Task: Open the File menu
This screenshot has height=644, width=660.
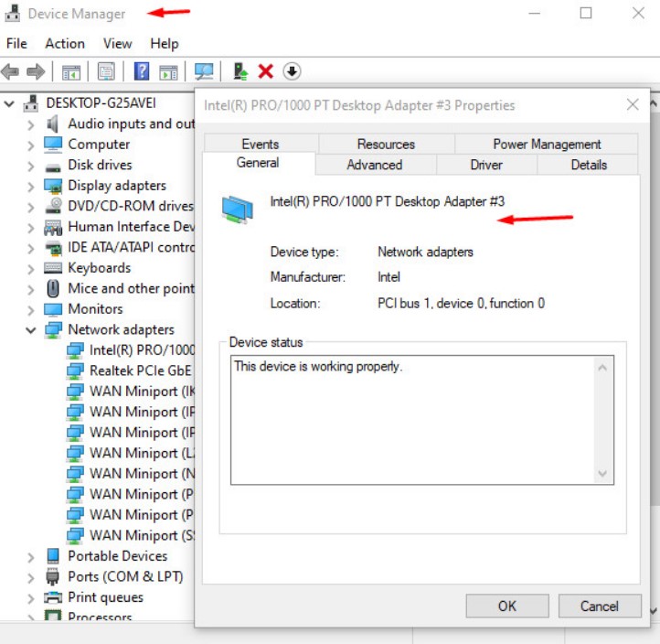Action: [16, 44]
